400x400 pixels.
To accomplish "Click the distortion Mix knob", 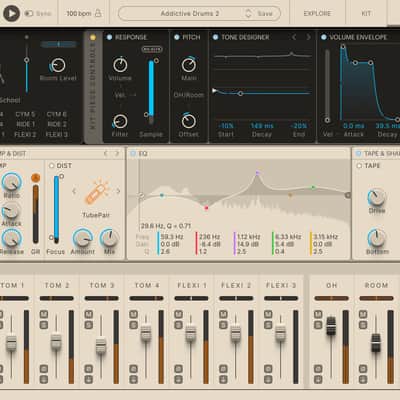I will [109, 238].
